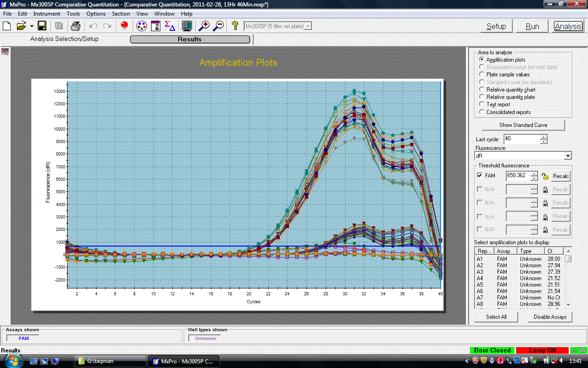Viewport: 588px width, 368px height.
Task: Uncheck the FAM threshold checkbox
Action: [480, 176]
